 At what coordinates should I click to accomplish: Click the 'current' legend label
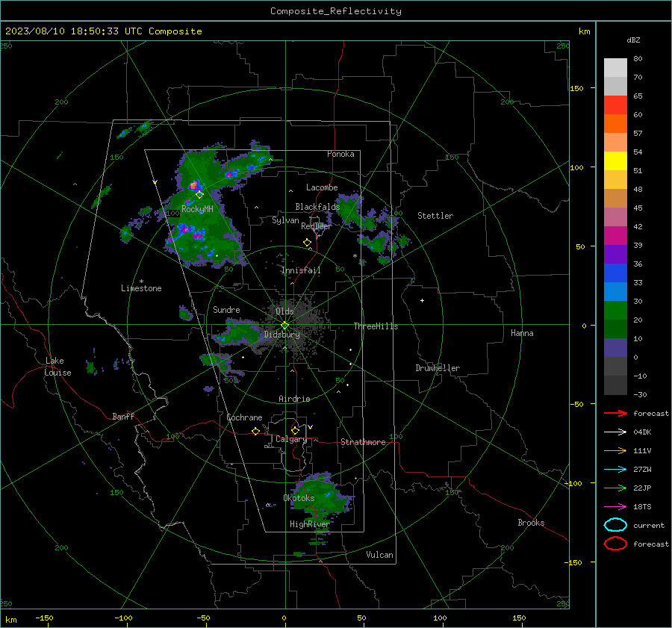click(x=648, y=525)
